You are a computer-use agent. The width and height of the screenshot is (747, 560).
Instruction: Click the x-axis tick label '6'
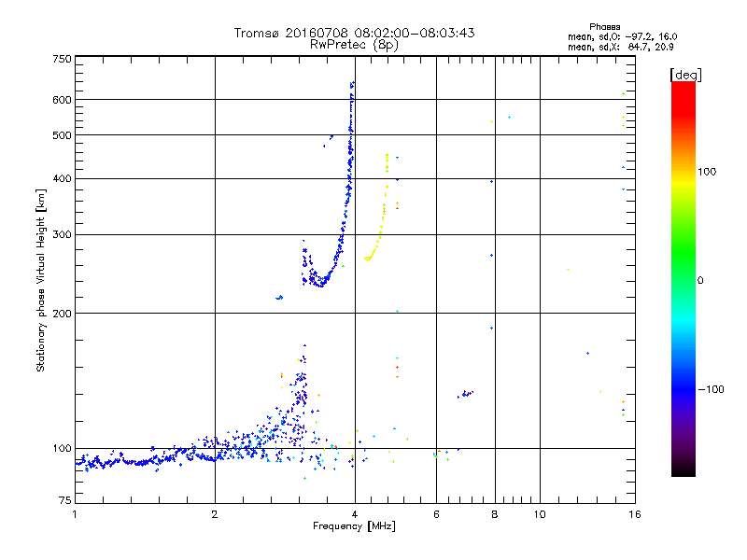436,514
